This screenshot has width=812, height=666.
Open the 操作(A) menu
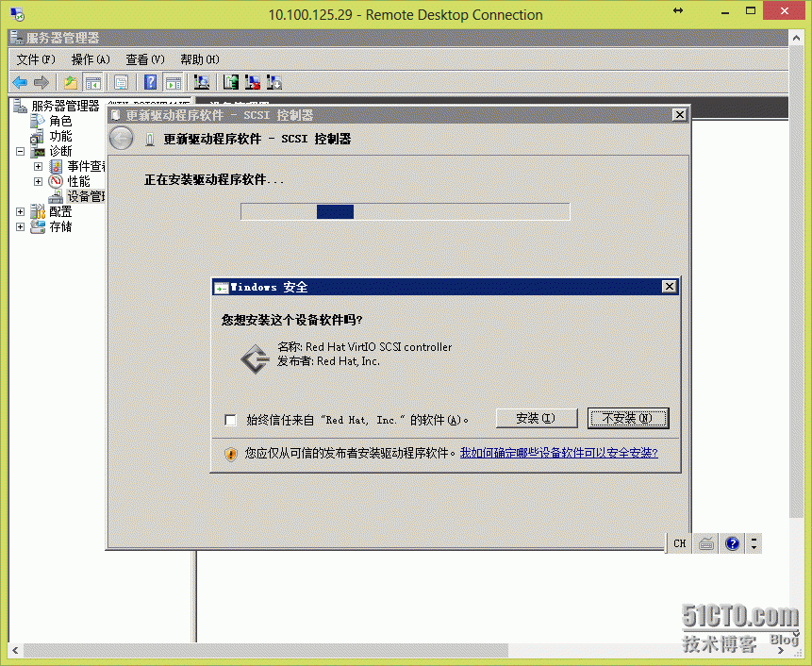(91, 59)
